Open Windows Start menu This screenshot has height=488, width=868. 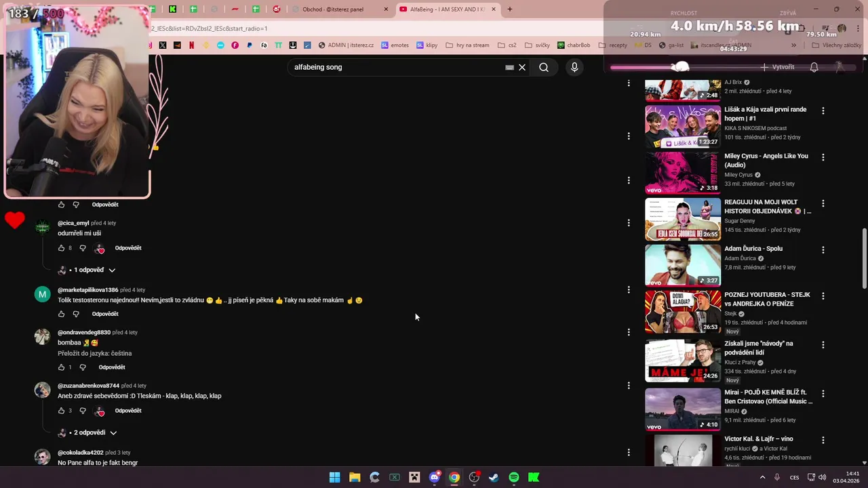pos(334,477)
